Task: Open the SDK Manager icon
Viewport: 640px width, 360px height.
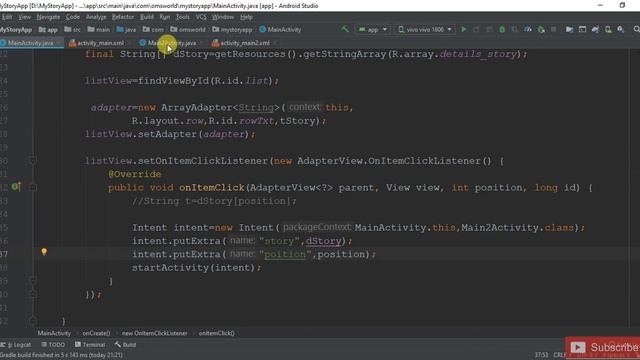Action: pyautogui.click(x=621, y=29)
